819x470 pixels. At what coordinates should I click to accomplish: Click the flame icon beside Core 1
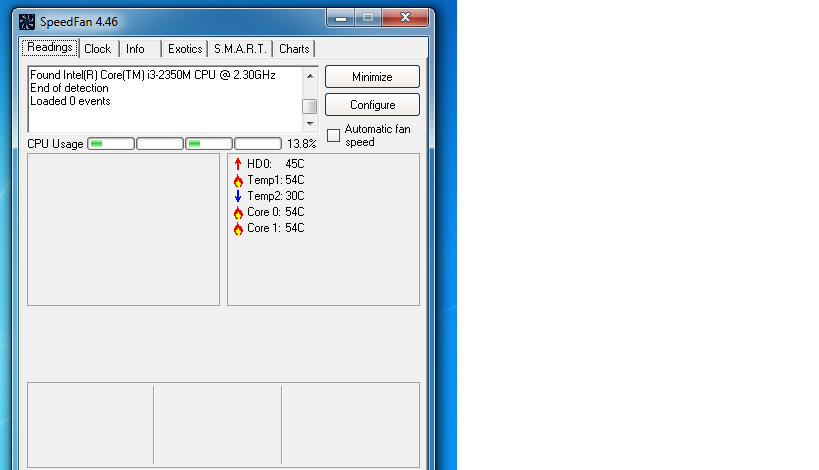tap(238, 229)
